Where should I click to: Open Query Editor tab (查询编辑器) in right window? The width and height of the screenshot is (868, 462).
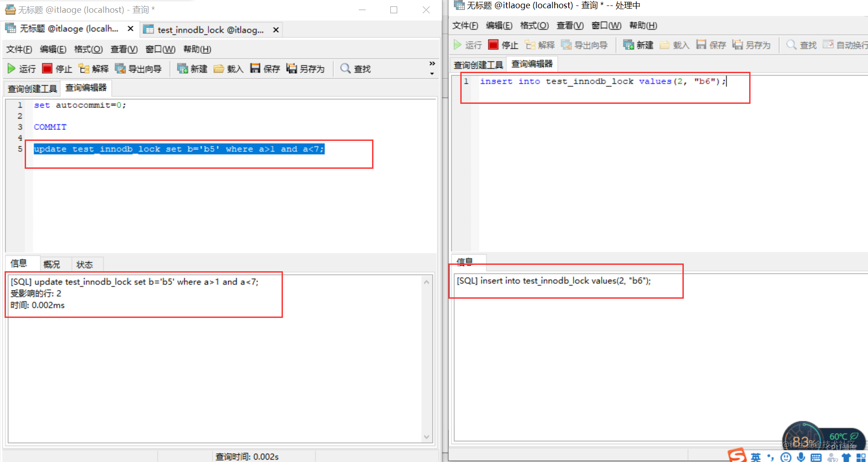click(532, 64)
